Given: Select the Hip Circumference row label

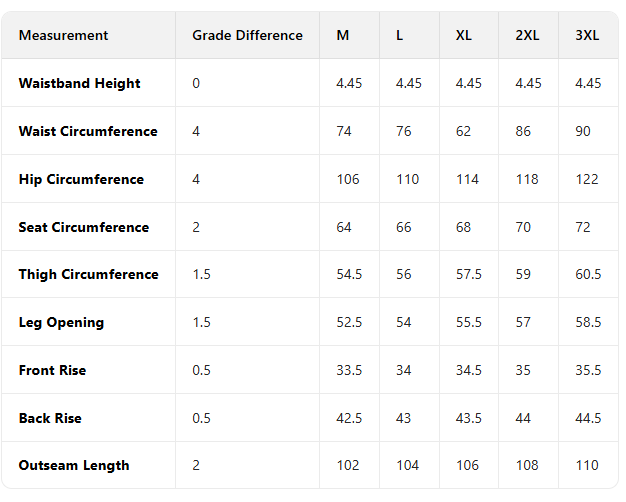Looking at the screenshot, I should 81,179.
